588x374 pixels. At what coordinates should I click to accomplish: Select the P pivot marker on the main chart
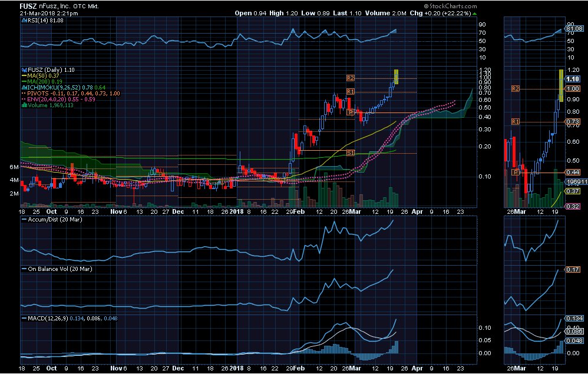(x=350, y=112)
